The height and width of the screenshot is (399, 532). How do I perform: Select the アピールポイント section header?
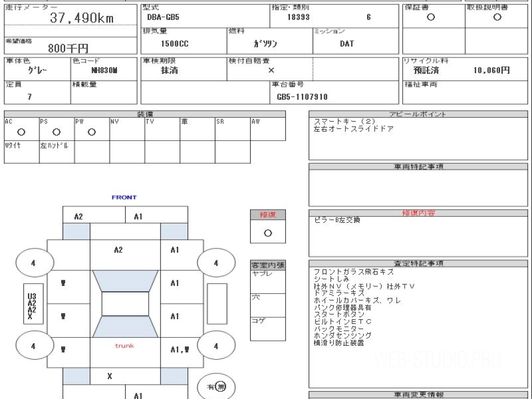pos(419,114)
